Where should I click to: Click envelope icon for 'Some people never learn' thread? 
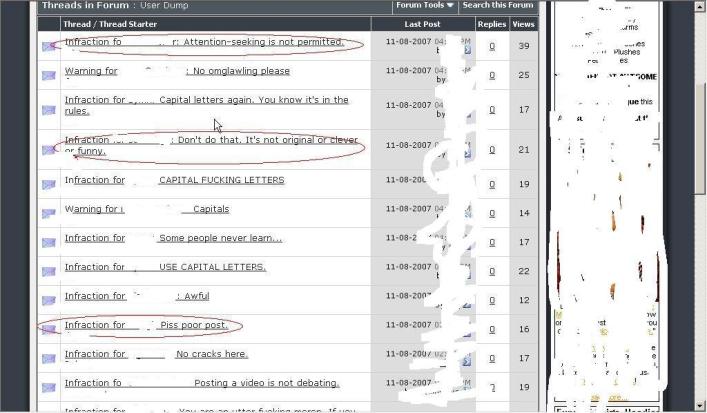[x=49, y=243]
